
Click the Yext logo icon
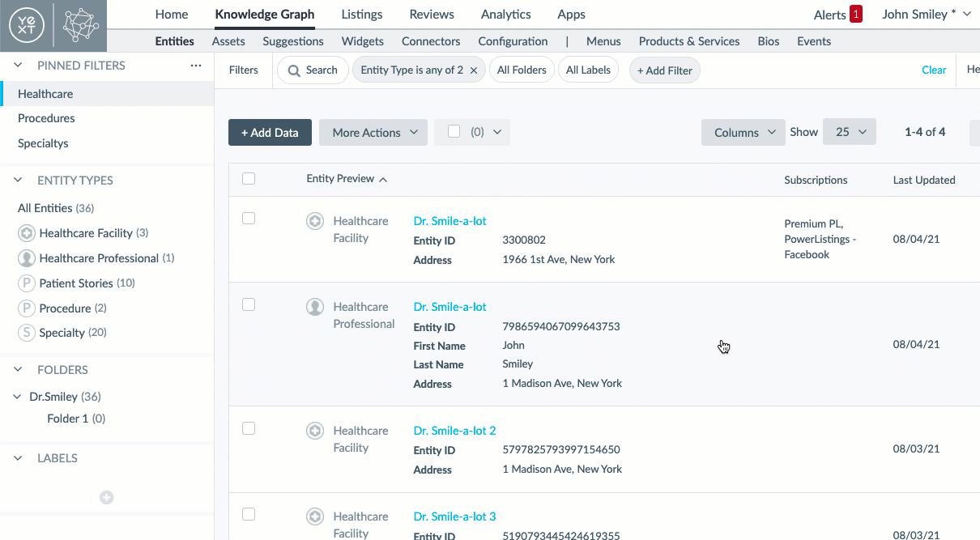25,26
